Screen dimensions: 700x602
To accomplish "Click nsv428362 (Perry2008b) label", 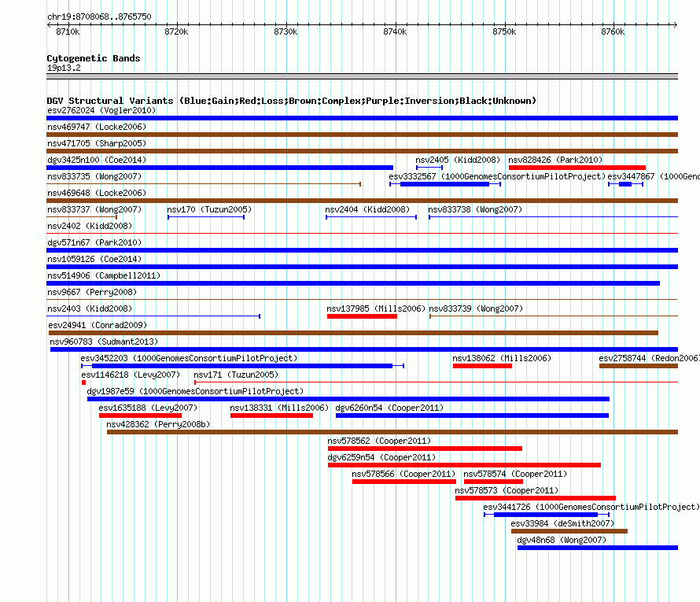I will (x=158, y=424).
